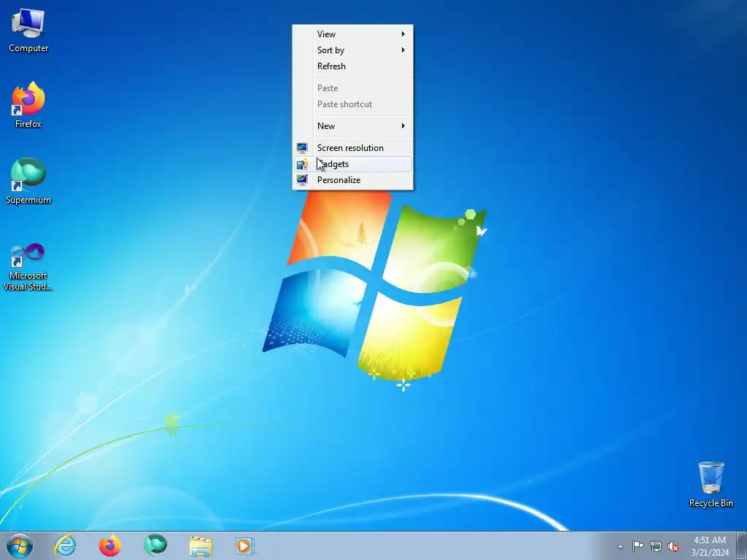Open Windows Explorer from the taskbar
Image resolution: width=747 pixels, height=560 pixels.
click(201, 545)
